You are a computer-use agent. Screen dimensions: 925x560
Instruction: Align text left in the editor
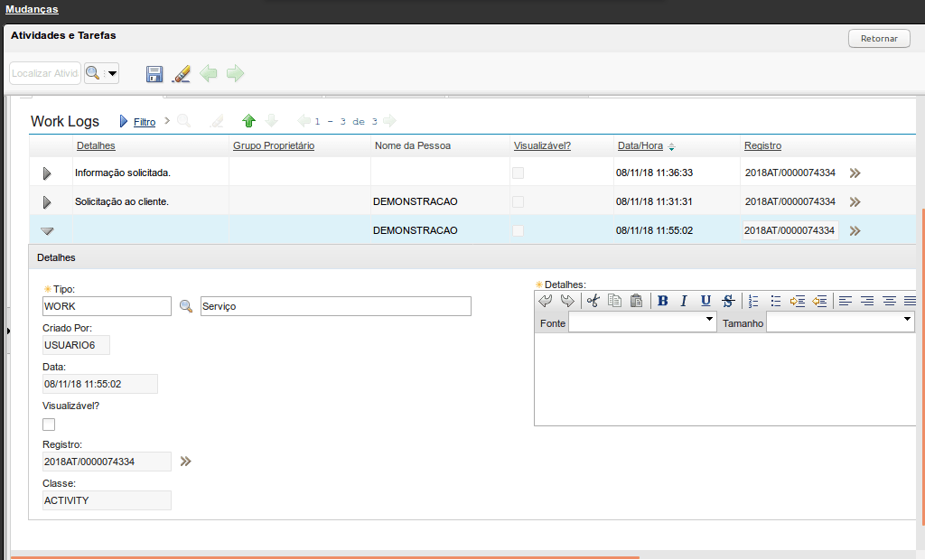(x=846, y=301)
